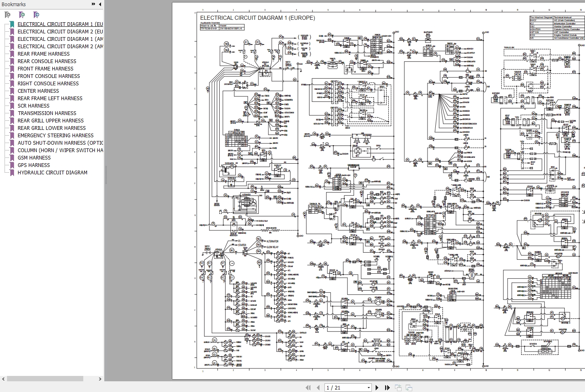Click the Right Console Harness bookmark icon
This screenshot has height=392, width=585.
tap(12, 84)
